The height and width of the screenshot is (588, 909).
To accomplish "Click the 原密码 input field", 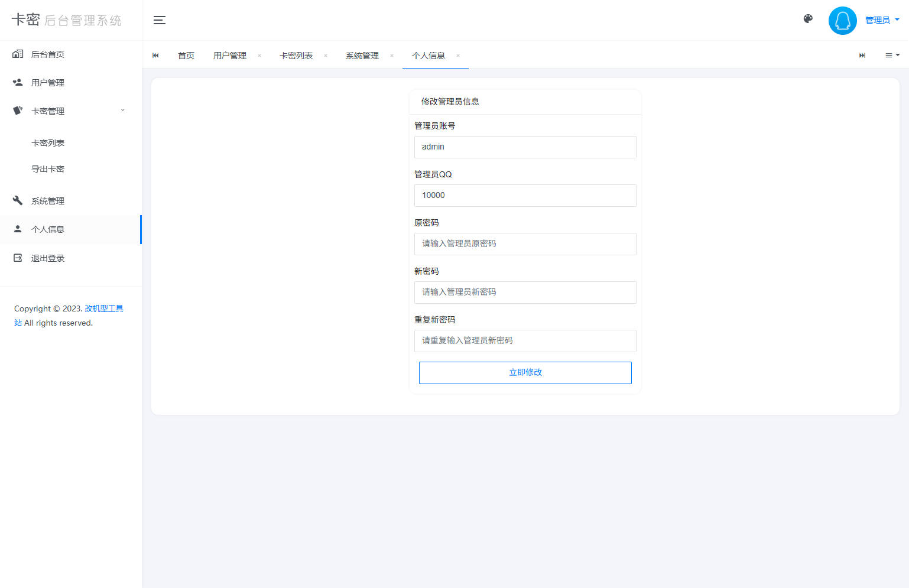I will (525, 244).
